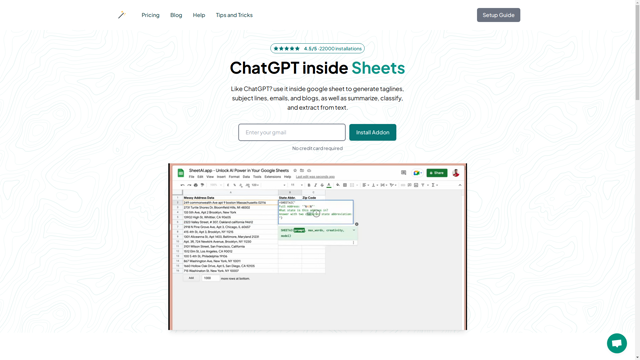640x360 pixels.
Task: Click the Google Meet icon in demo
Action: [417, 173]
